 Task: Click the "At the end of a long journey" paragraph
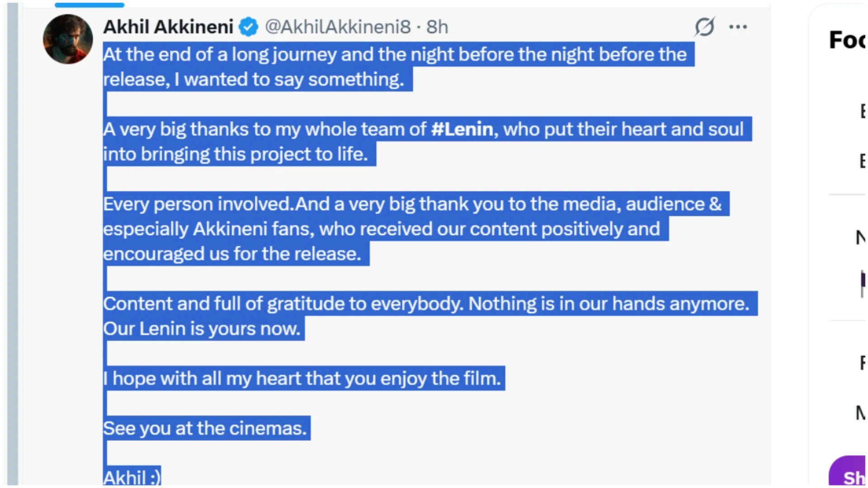[x=395, y=67]
